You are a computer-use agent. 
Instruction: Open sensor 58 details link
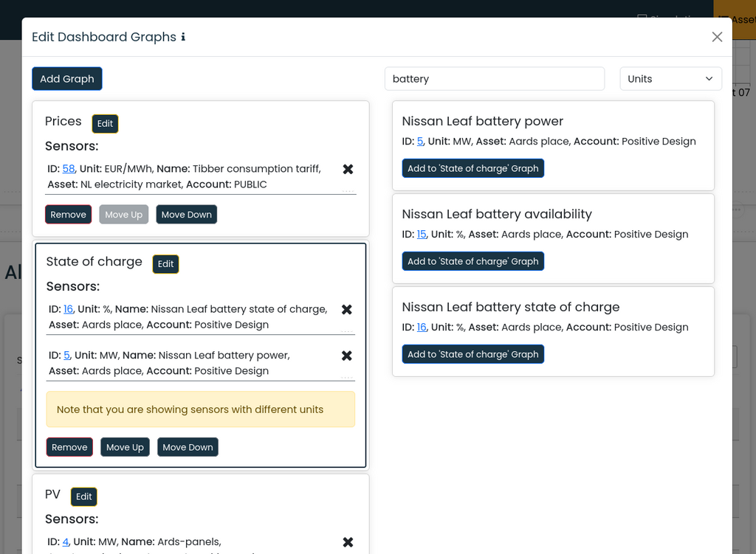coord(69,168)
